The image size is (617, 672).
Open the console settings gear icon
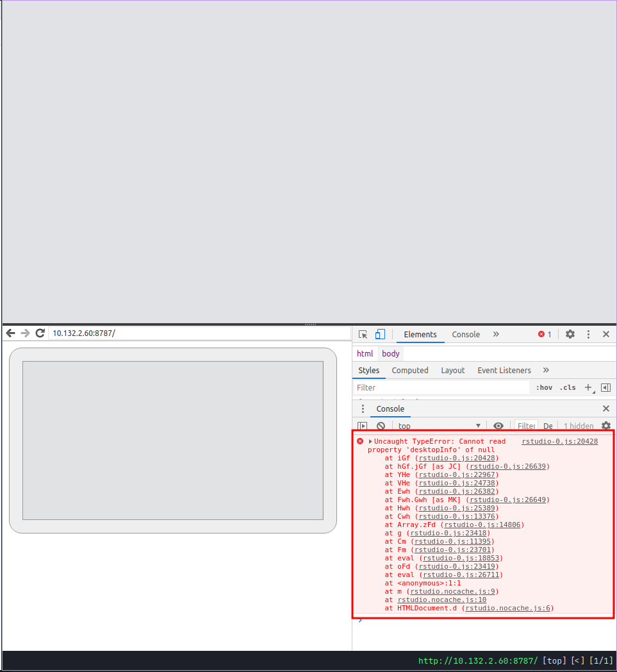click(x=606, y=425)
